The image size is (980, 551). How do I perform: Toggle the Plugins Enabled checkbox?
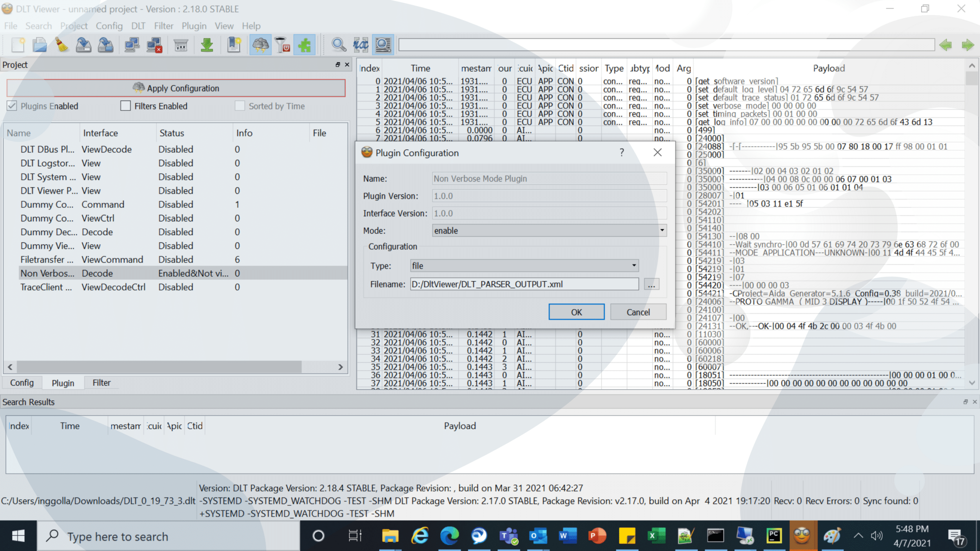(12, 106)
